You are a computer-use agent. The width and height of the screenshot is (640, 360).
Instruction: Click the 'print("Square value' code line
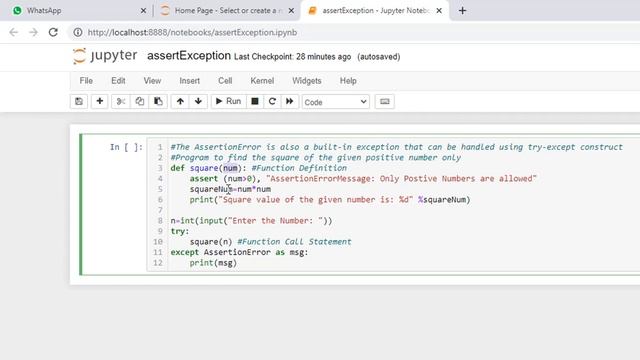point(330,200)
